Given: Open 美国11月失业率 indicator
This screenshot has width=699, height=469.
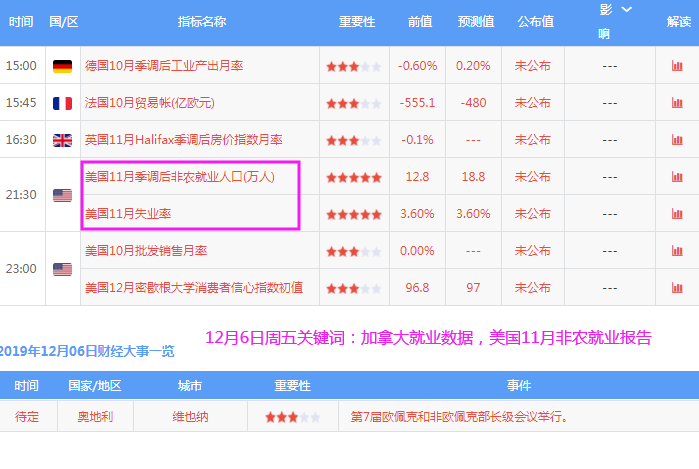Looking at the screenshot, I should click(128, 214).
